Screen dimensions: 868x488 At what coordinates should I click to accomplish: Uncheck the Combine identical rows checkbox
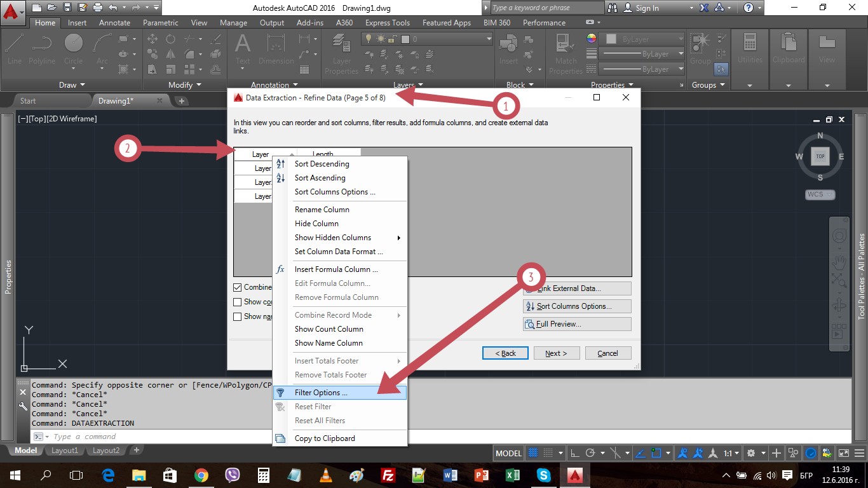[x=238, y=287]
